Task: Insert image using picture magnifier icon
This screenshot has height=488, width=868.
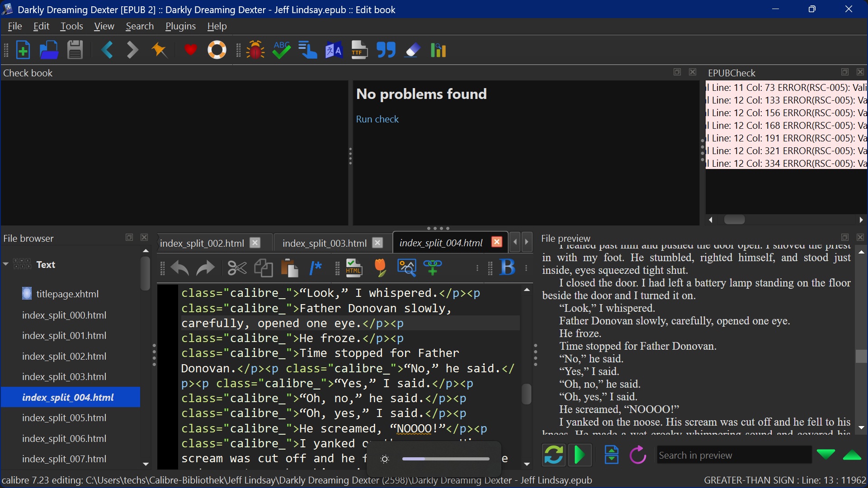Action: coord(406,268)
